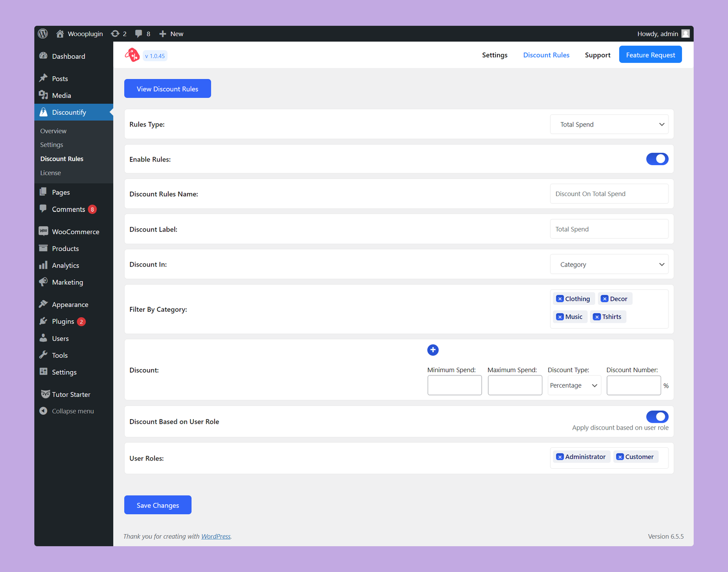728x572 pixels.
Task: Remove the Decor category tag
Action: 605,299
